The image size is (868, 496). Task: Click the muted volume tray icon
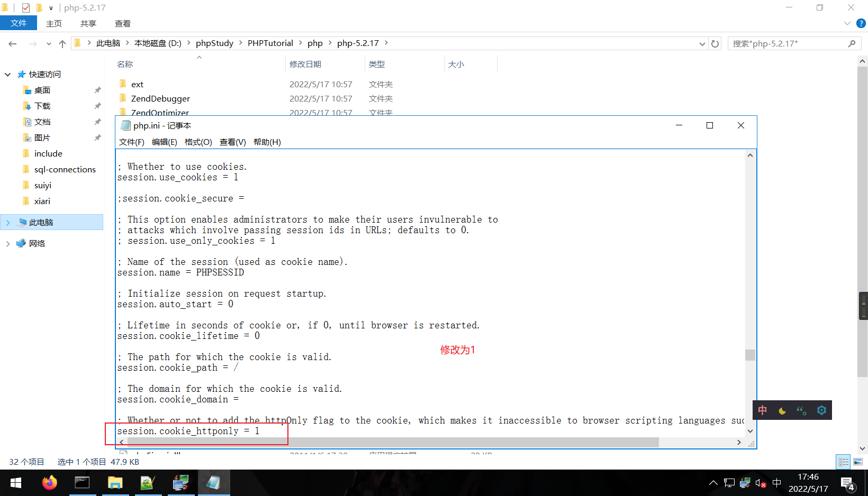tap(761, 483)
